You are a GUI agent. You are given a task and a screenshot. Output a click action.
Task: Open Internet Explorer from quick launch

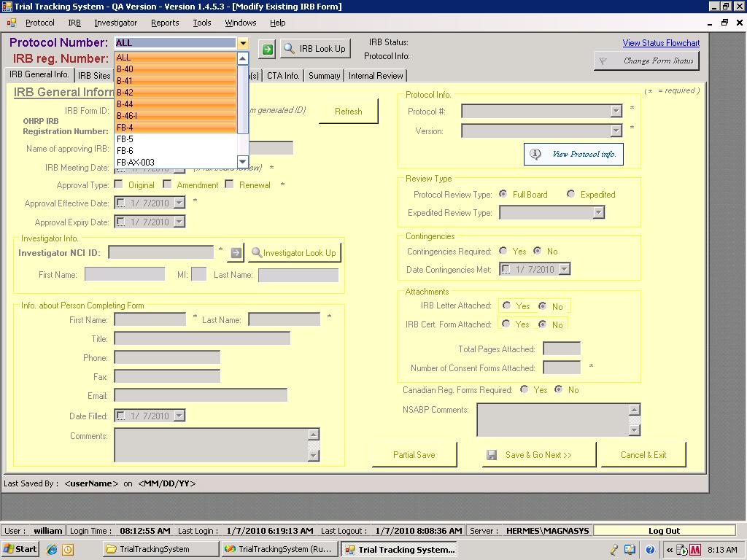tap(52, 549)
